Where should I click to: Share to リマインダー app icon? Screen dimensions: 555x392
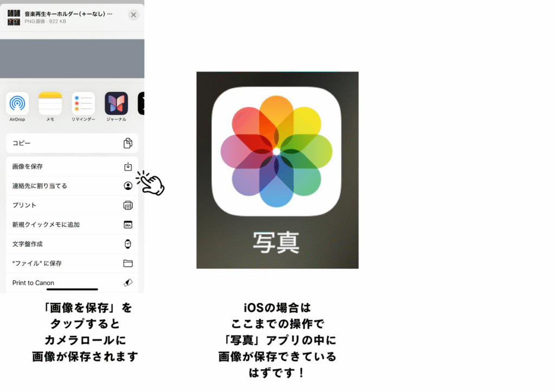[83, 103]
